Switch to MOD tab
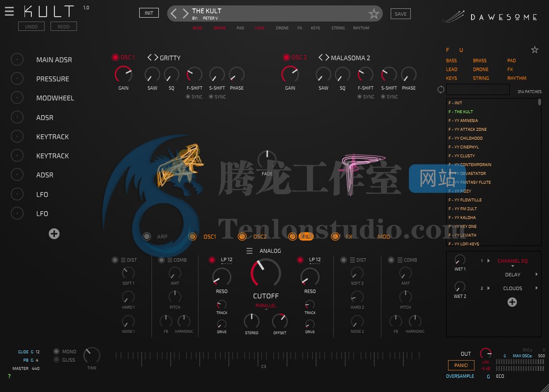The width and height of the screenshot is (549, 392). tap(384, 237)
